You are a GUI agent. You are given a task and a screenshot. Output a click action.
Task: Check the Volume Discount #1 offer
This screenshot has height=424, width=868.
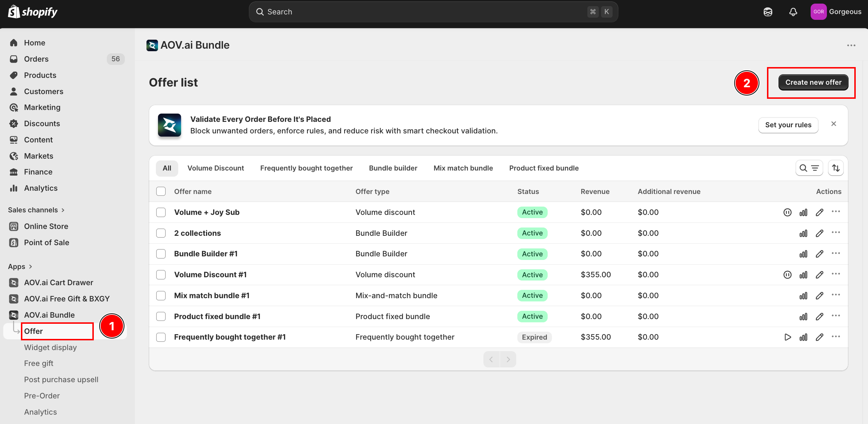tap(161, 275)
